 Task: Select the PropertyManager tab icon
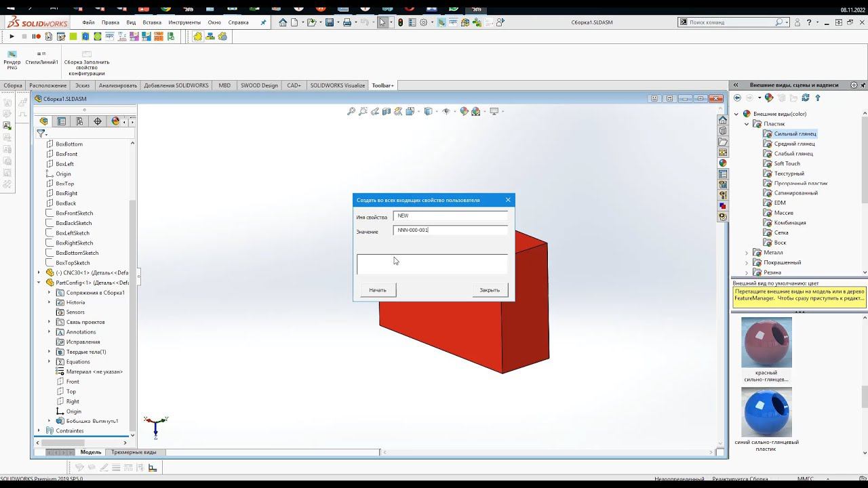pos(62,121)
